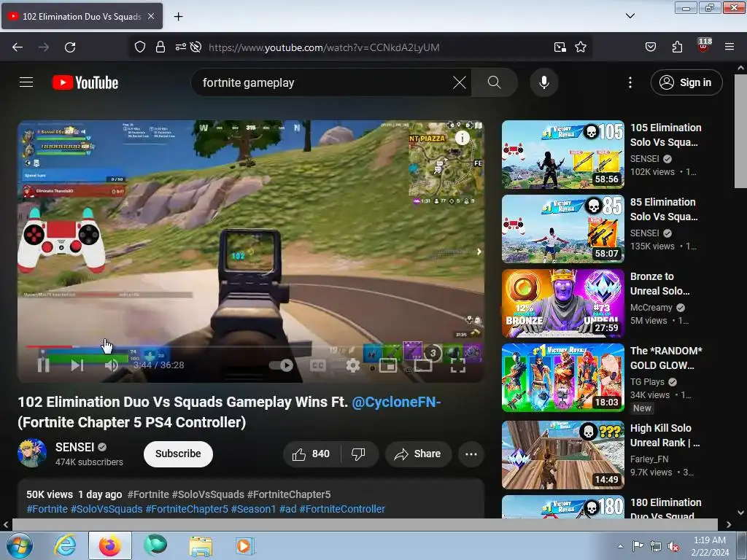The width and height of the screenshot is (747, 560).
Task: Like the video with thumbs up
Action: click(x=311, y=454)
